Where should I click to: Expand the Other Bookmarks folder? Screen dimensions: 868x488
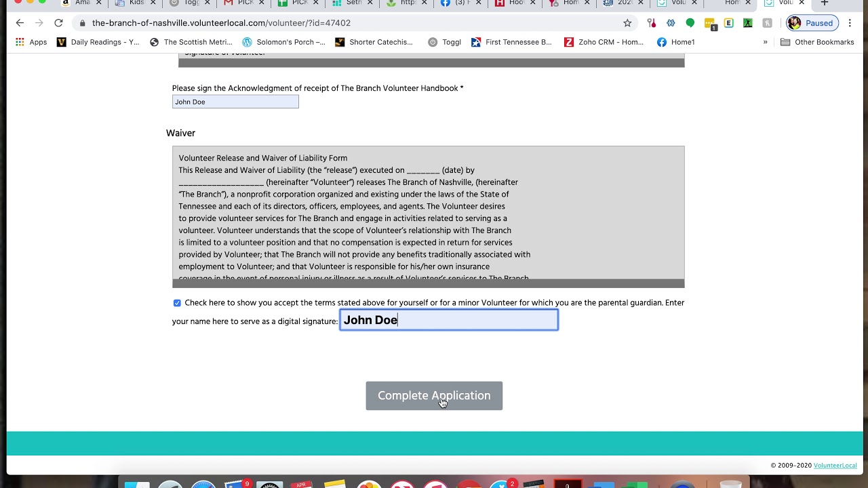pos(817,42)
